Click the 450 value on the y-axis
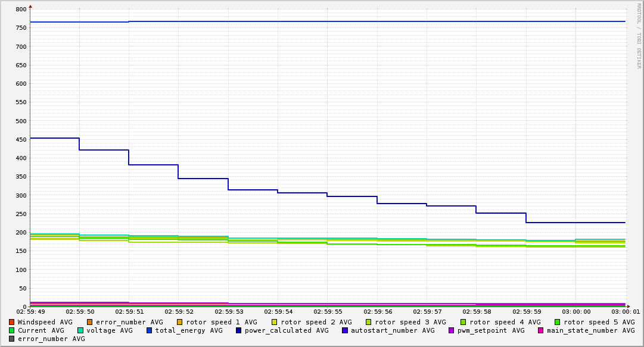The image size is (644, 347). [21, 139]
